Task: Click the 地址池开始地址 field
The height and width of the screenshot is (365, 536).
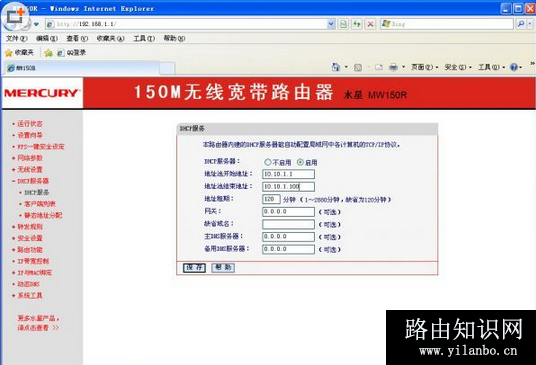Action: tap(288, 174)
